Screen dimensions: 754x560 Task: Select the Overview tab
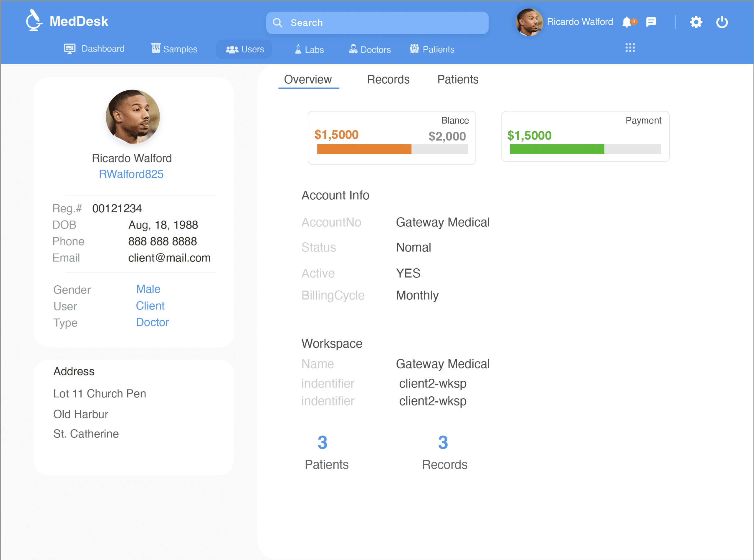point(308,80)
